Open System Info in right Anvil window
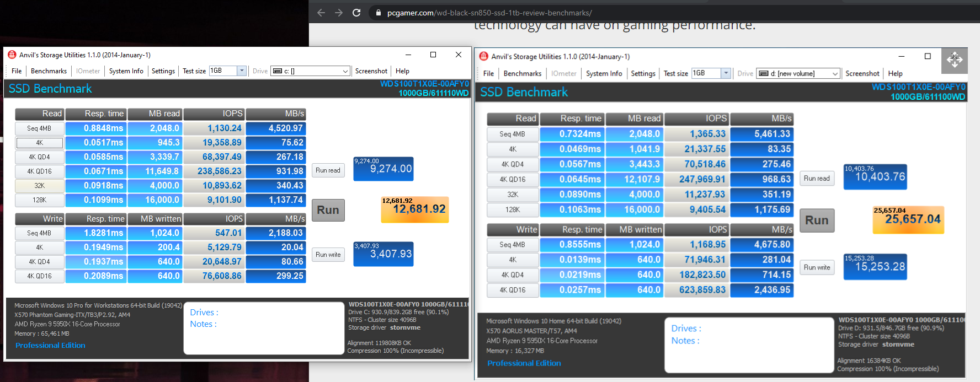Viewport: 980px width, 382px height. pyautogui.click(x=604, y=73)
